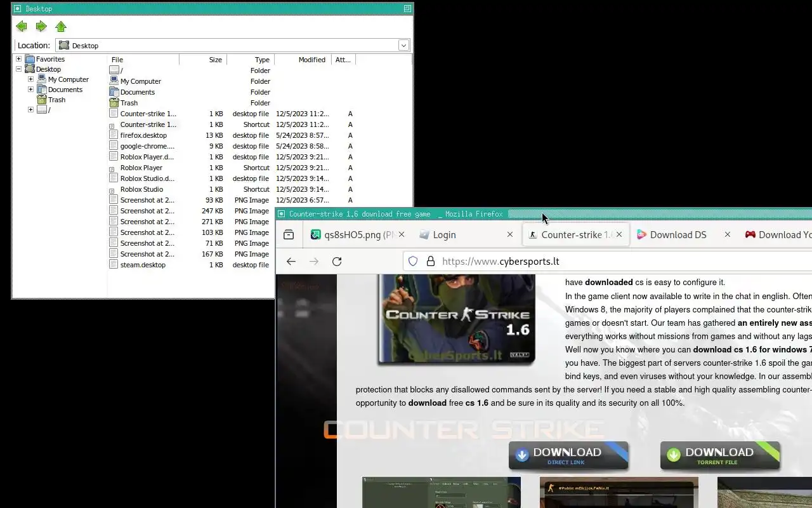Go forward one page in Firefox

[314, 262]
